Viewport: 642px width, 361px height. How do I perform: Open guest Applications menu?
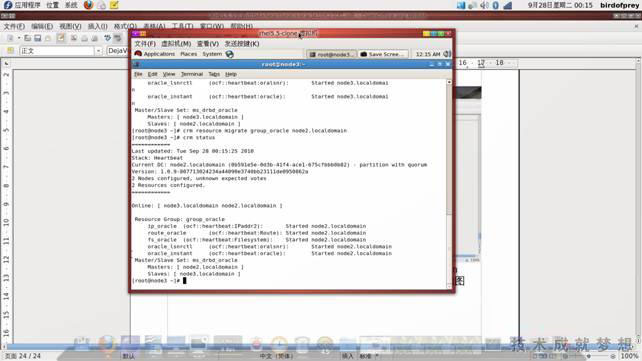coord(159,54)
